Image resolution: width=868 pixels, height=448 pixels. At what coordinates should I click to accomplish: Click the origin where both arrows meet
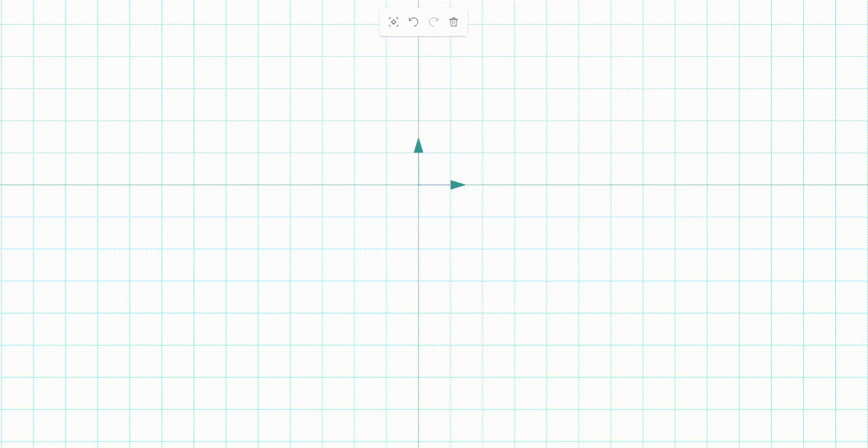pos(418,185)
